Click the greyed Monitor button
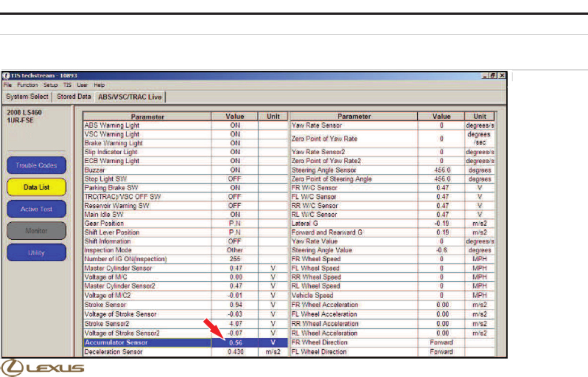The image size is (588, 377). pyautogui.click(x=36, y=231)
